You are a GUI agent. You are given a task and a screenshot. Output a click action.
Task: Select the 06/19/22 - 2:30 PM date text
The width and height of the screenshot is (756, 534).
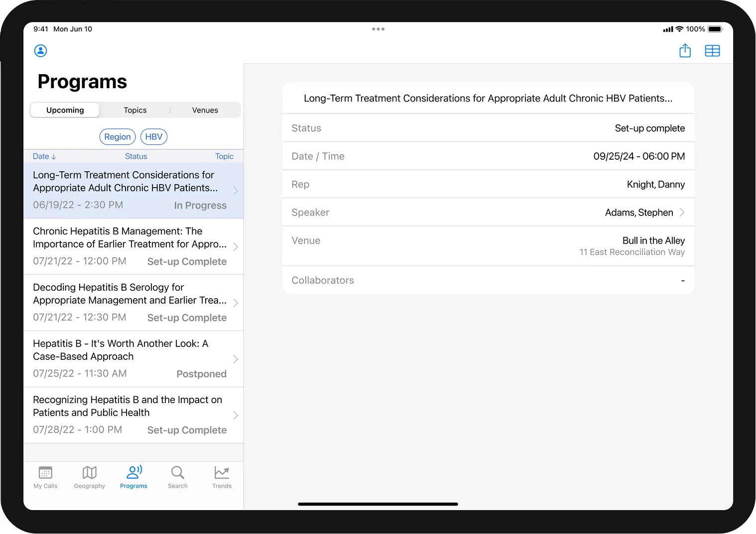pos(78,205)
